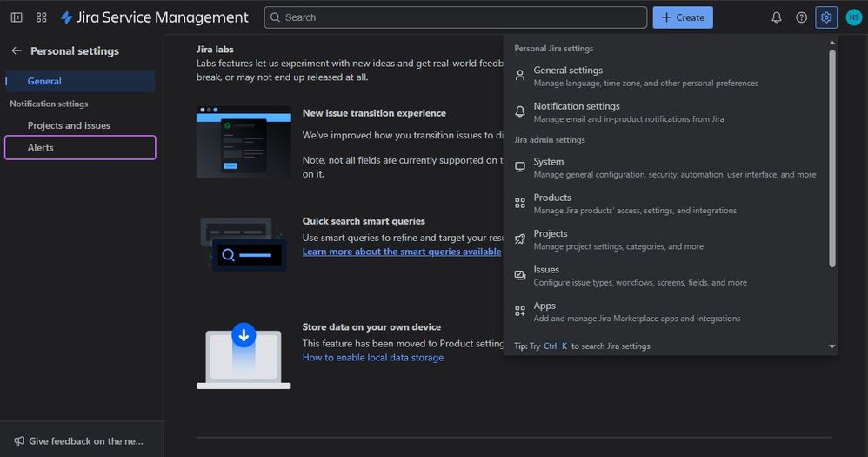
Task: Open Alerts notification settings
Action: (80, 147)
